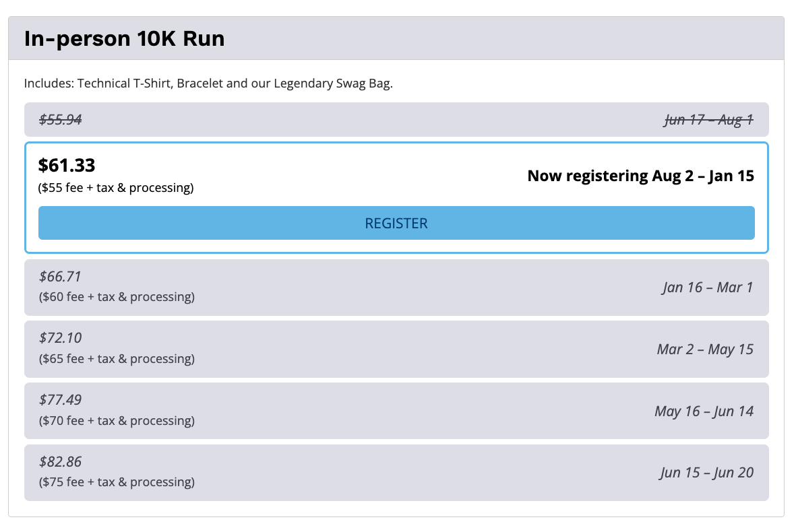Image resolution: width=796 pixels, height=532 pixels.
Task: Select the crossed-out $55.94 price
Action: click(61, 120)
